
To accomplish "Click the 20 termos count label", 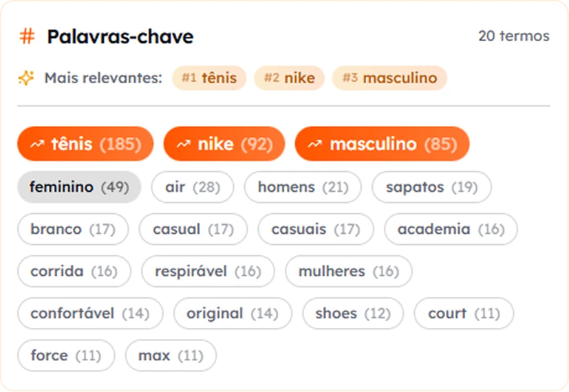I will point(513,36).
